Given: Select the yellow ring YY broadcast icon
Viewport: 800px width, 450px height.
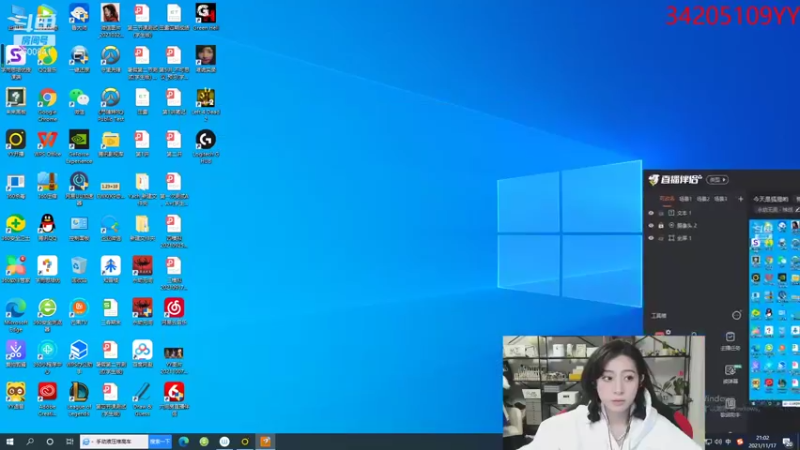Looking at the screenshot, I should [x=16, y=139].
